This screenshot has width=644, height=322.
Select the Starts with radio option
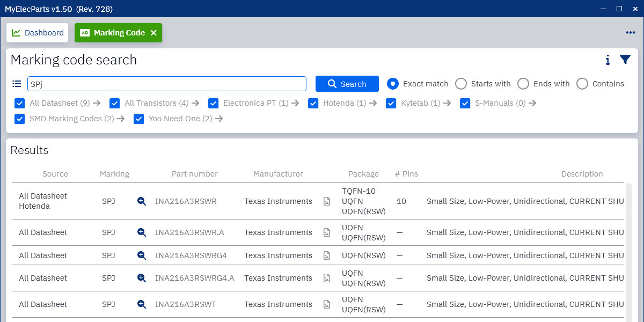pyautogui.click(x=460, y=84)
